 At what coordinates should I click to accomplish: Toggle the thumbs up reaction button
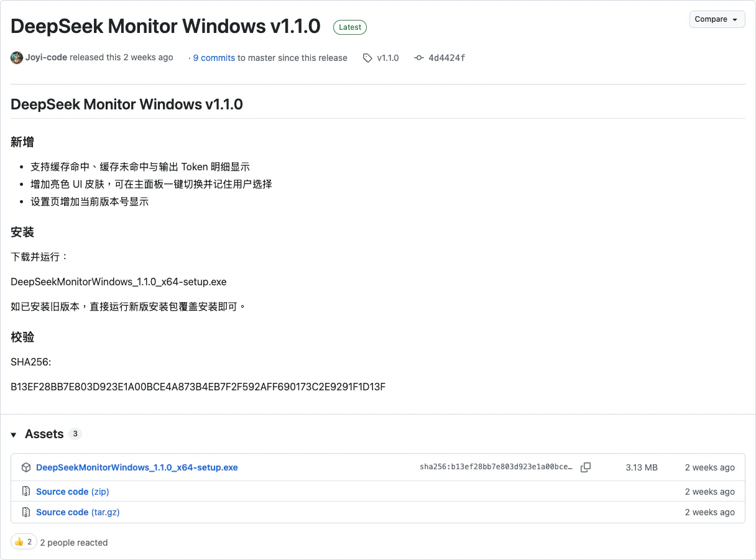pos(24,542)
